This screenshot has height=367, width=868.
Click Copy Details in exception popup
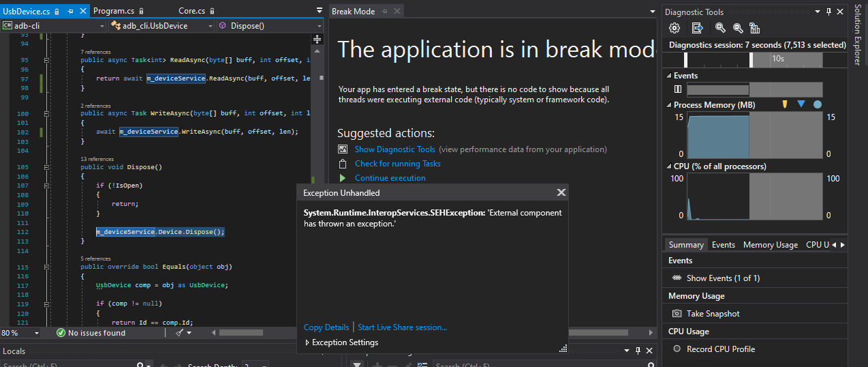pyautogui.click(x=326, y=327)
